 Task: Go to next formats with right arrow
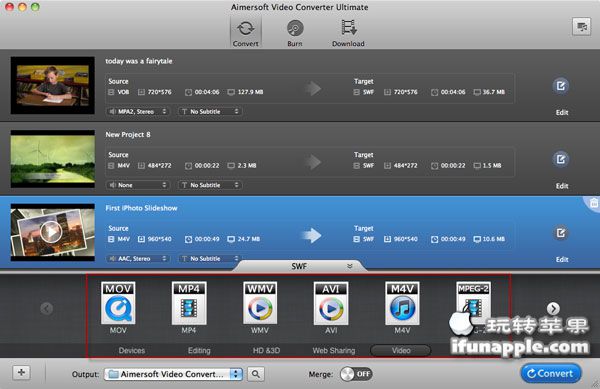coord(553,308)
